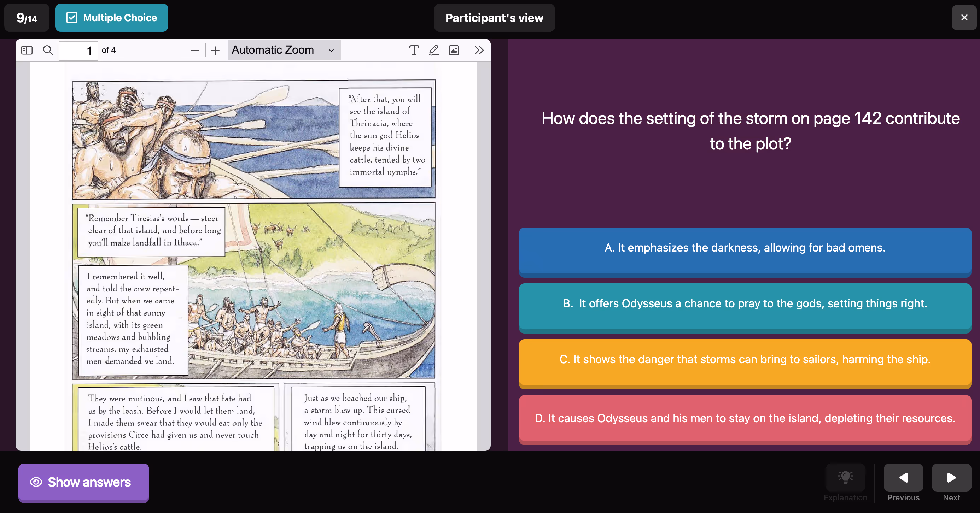This screenshot has width=980, height=513.
Task: Zoom in the PDF document
Action: coord(215,50)
